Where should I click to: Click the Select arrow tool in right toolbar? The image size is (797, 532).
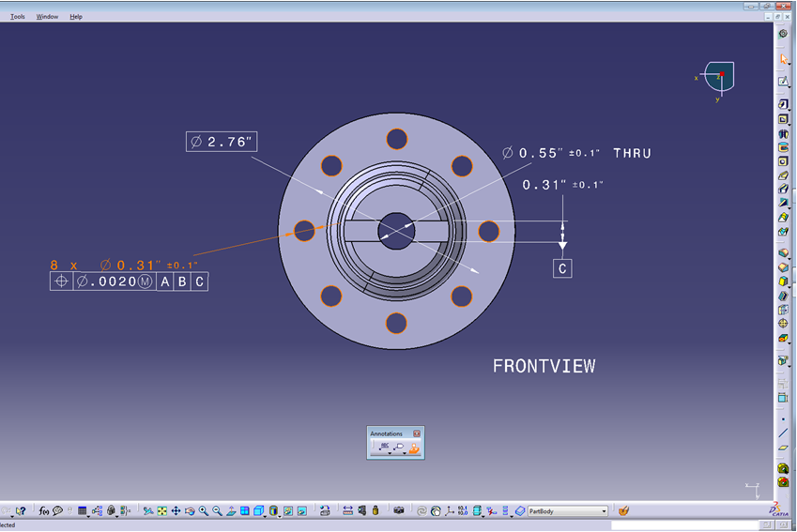point(783,58)
